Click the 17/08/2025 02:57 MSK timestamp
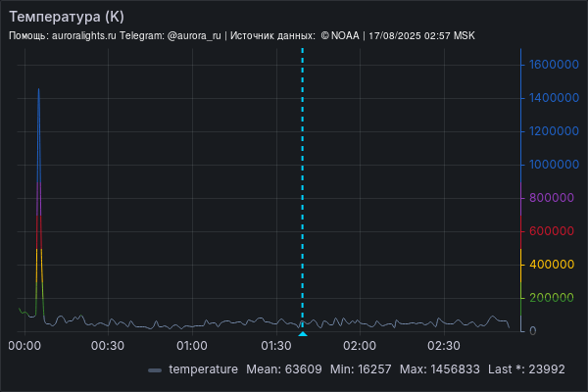This screenshot has width=588, height=392. [x=421, y=36]
